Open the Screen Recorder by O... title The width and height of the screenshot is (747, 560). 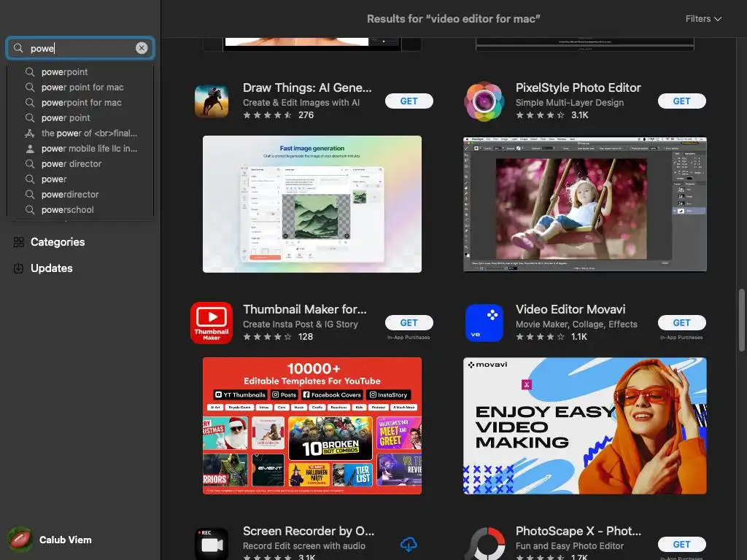[x=309, y=531]
